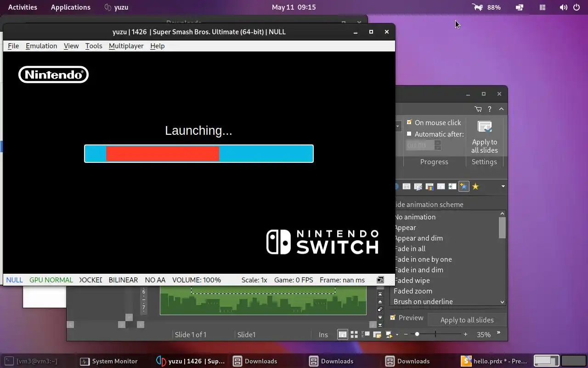Image resolution: width=588 pixels, height=368 pixels.
Task: Open the clock showing May 11 09:15
Action: click(x=294, y=7)
